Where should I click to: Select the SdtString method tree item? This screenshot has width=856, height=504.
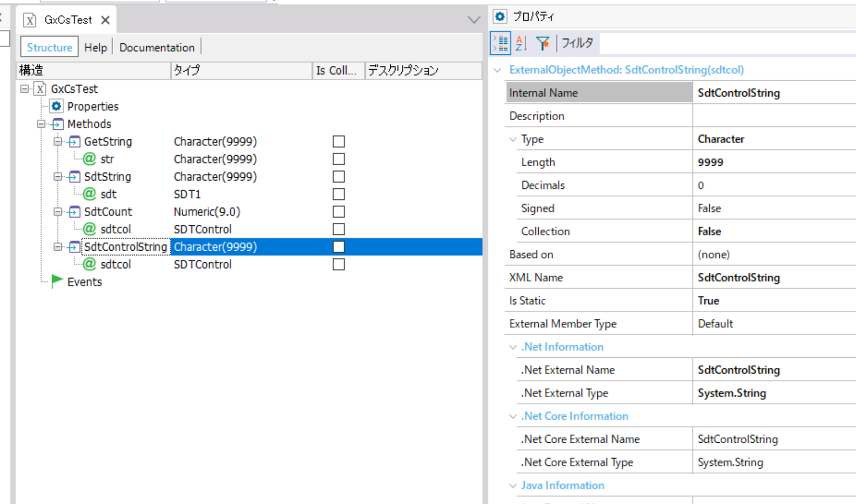(x=108, y=177)
